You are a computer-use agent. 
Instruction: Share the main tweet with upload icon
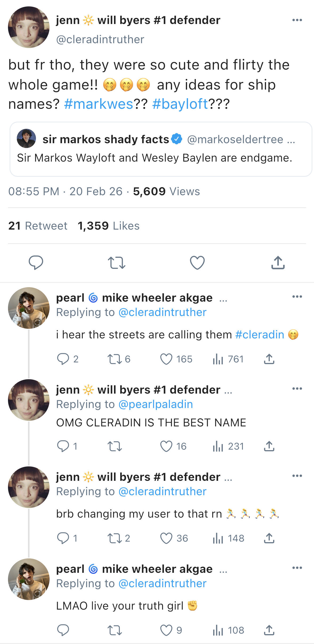(x=278, y=263)
